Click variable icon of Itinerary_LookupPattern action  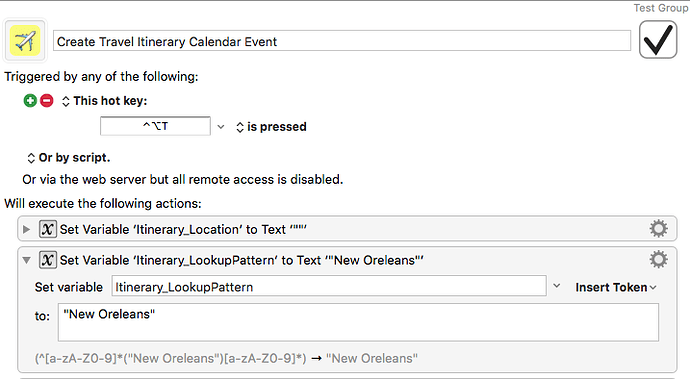point(48,260)
